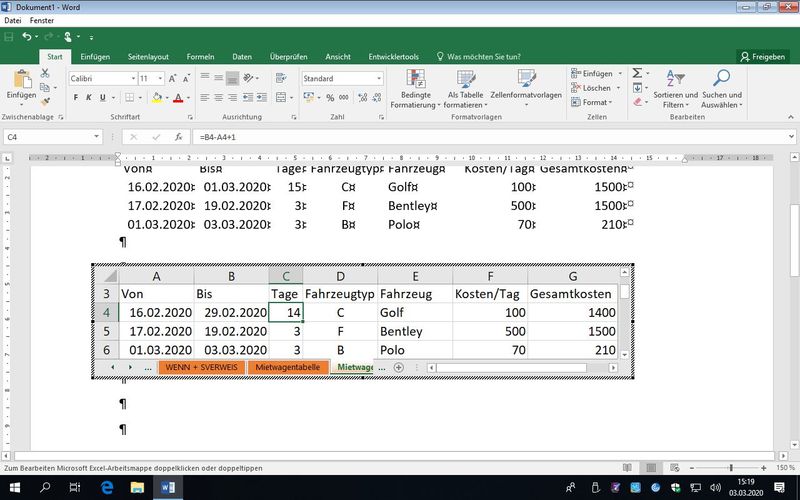Toggle italic formatting (K)
Screen dimensions: 800x500
tap(89, 98)
